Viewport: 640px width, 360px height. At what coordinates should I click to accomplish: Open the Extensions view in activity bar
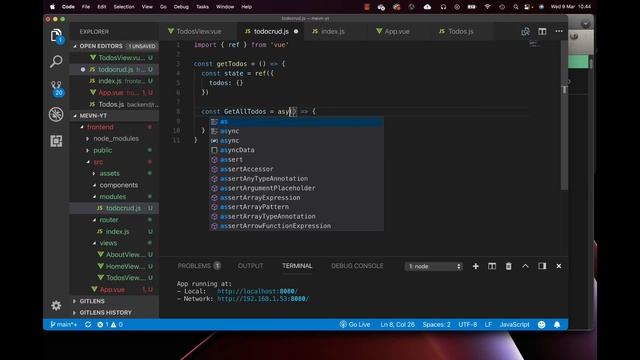point(56,141)
